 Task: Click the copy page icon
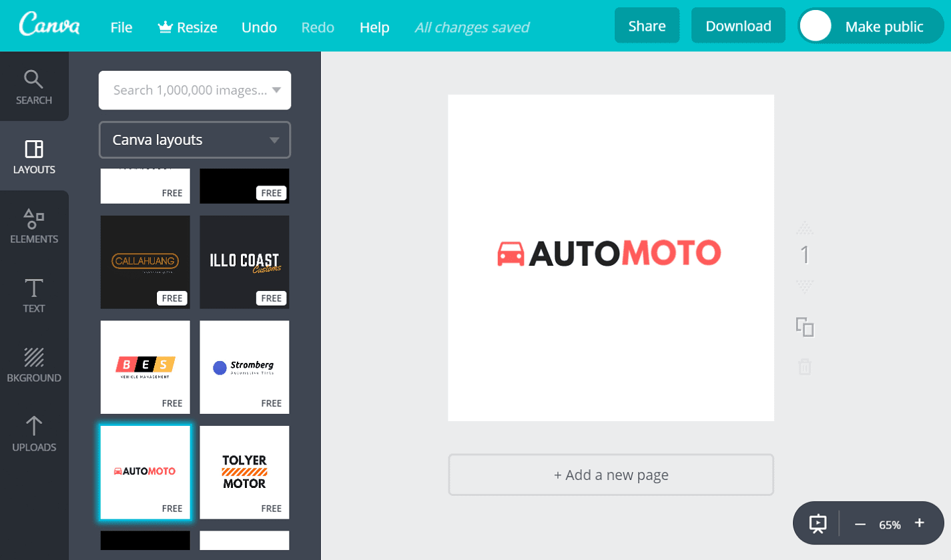pyautogui.click(x=805, y=327)
